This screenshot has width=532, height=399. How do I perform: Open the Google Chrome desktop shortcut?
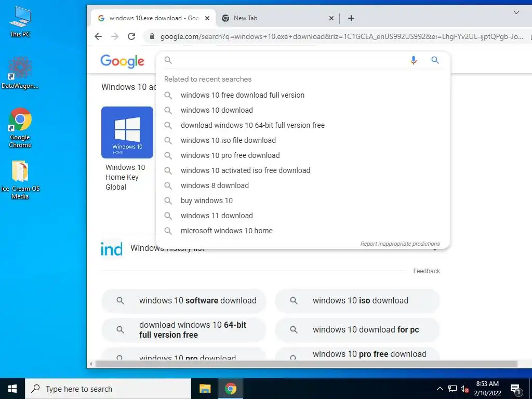[20, 128]
